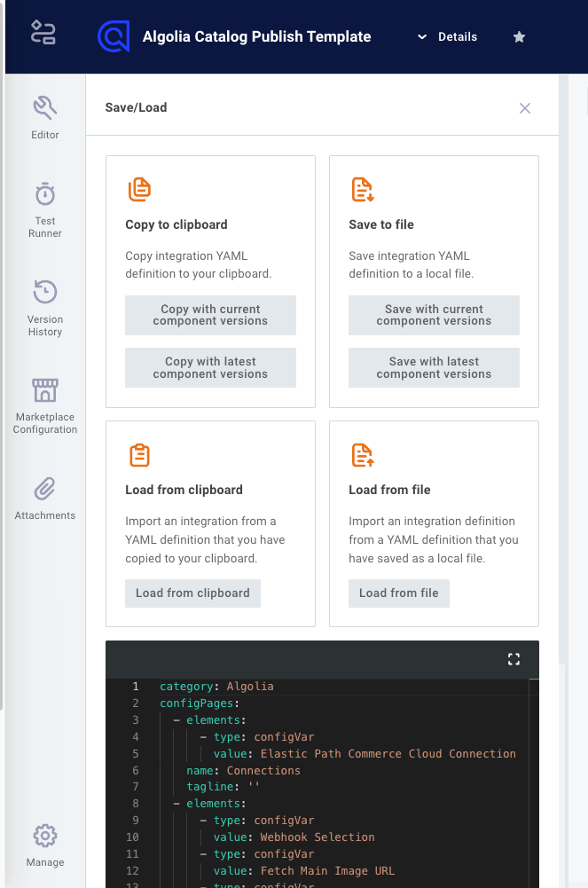This screenshot has width=588, height=888.
Task: Click the 'tagline' code line
Action: point(223,787)
